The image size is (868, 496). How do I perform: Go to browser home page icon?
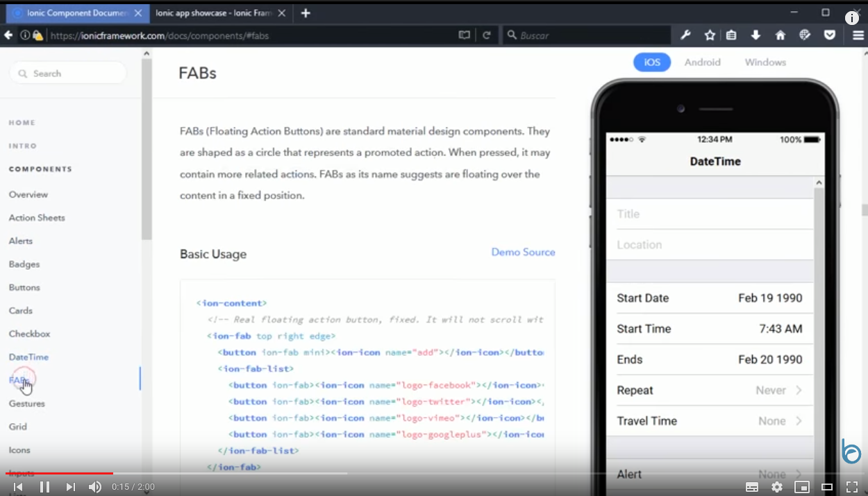click(x=781, y=35)
